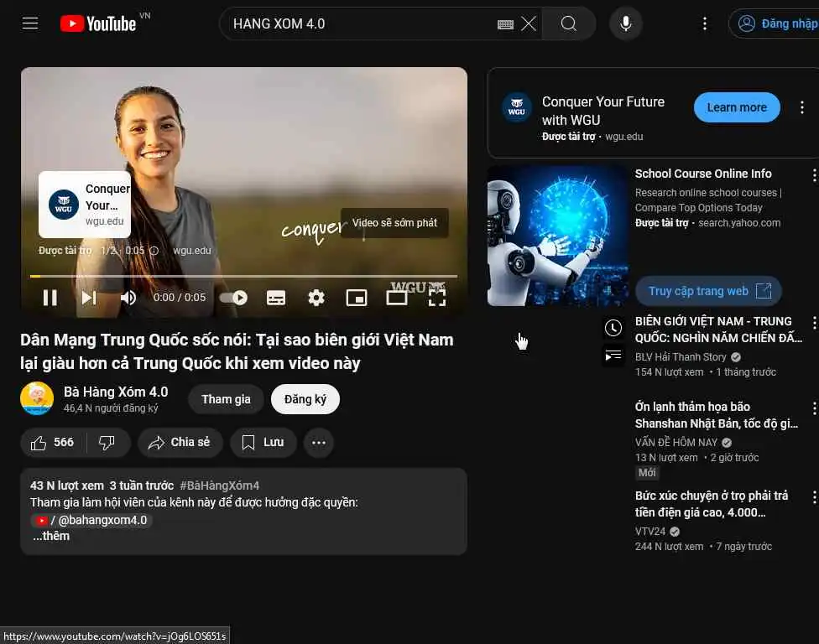
Task: Open the player settings gear
Action: [316, 298]
